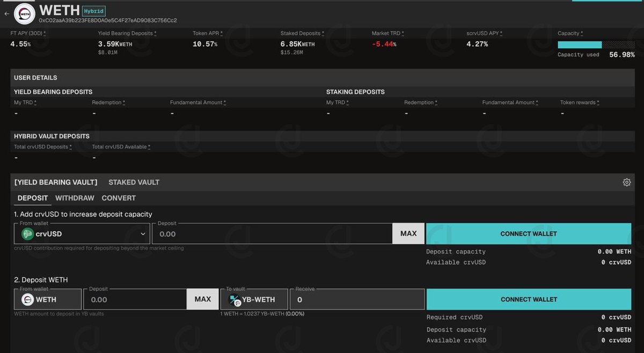Click MAX for WETH deposit
The width and height of the screenshot is (644, 353).
203,299
